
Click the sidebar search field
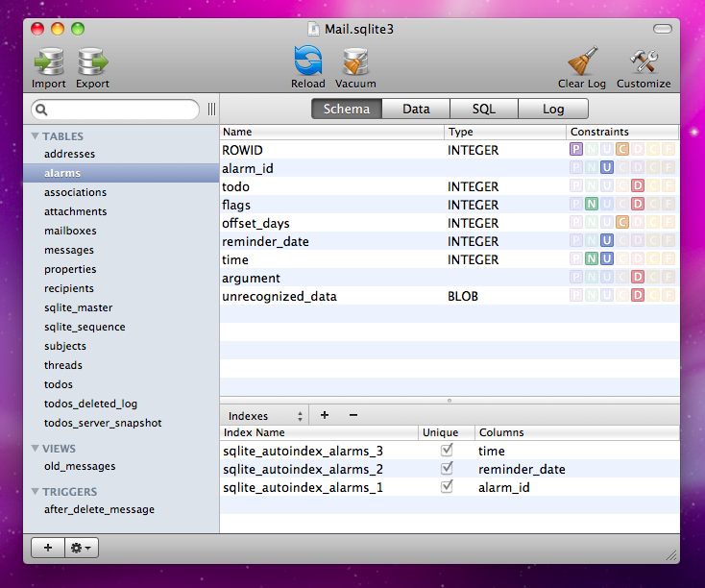coord(115,110)
